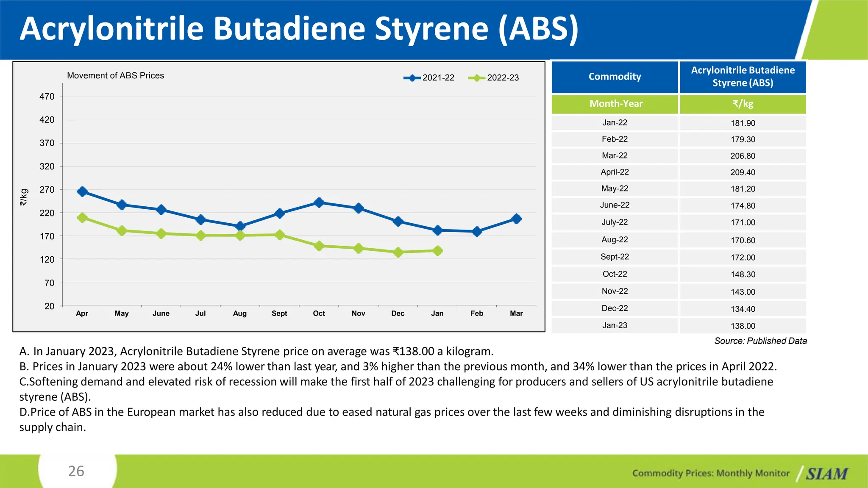Click the 209.40 value for April-22
The image size is (868, 488).
tap(743, 172)
